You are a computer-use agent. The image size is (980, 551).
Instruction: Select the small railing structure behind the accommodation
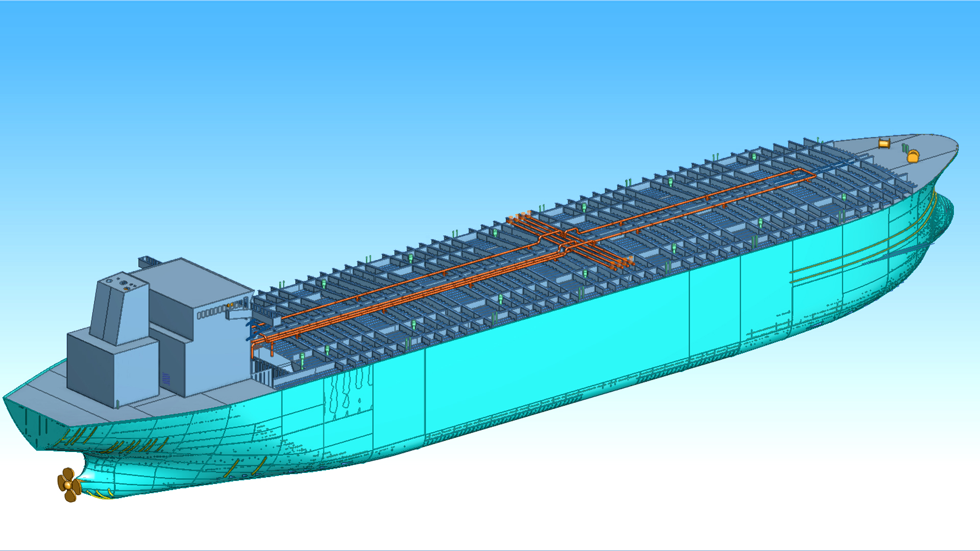tap(148, 261)
